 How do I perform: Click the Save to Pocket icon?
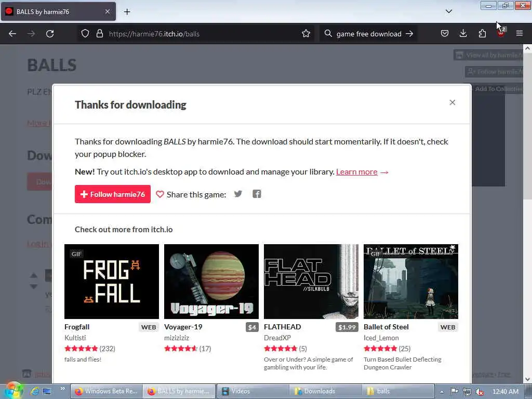coord(445,34)
